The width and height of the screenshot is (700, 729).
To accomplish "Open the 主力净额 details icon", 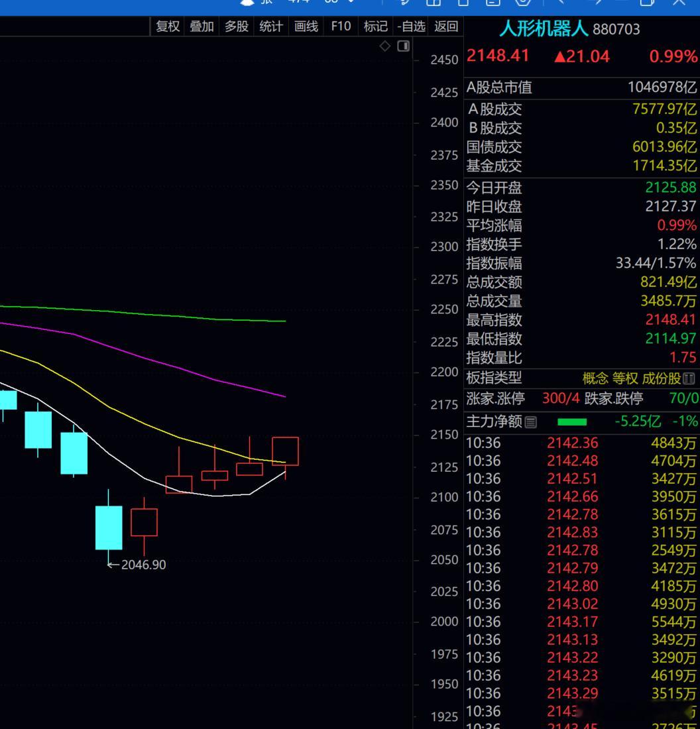I will coord(531,422).
